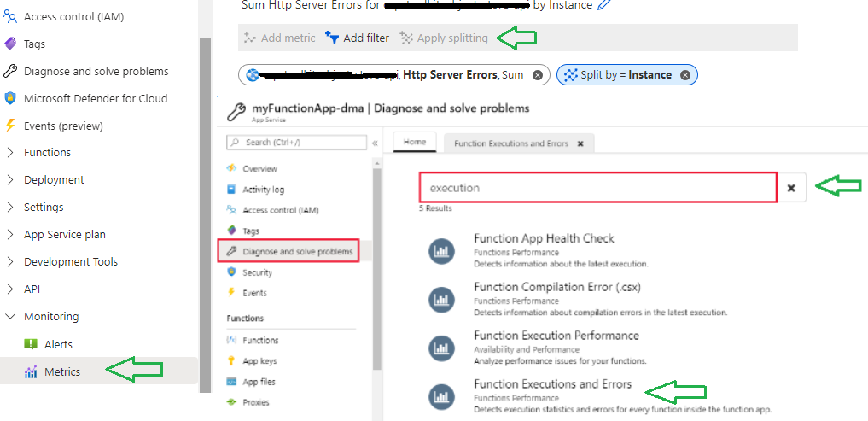868x421 pixels.
Task: Open Activity log in myFunctionApp-dma menu
Action: point(263,190)
